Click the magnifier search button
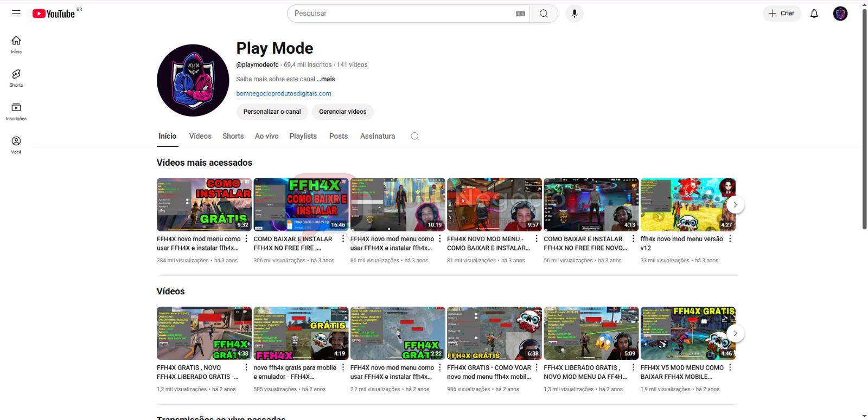 pos(544,14)
